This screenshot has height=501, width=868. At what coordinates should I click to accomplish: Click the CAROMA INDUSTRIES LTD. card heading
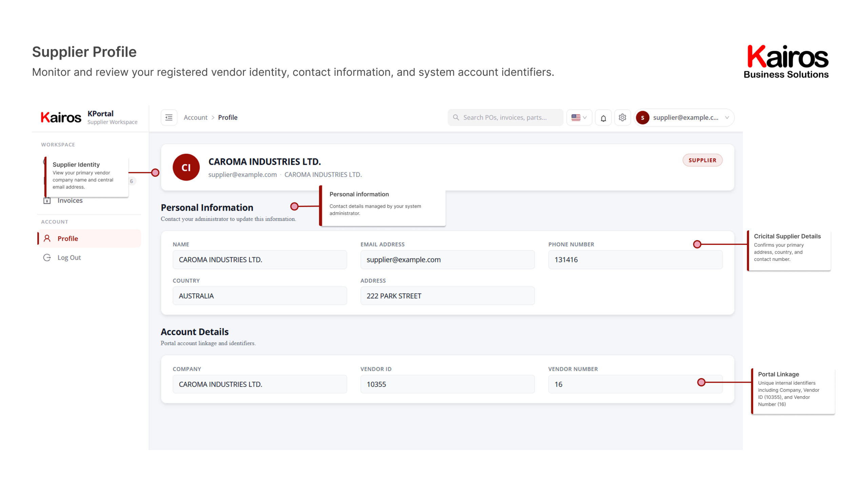click(264, 161)
